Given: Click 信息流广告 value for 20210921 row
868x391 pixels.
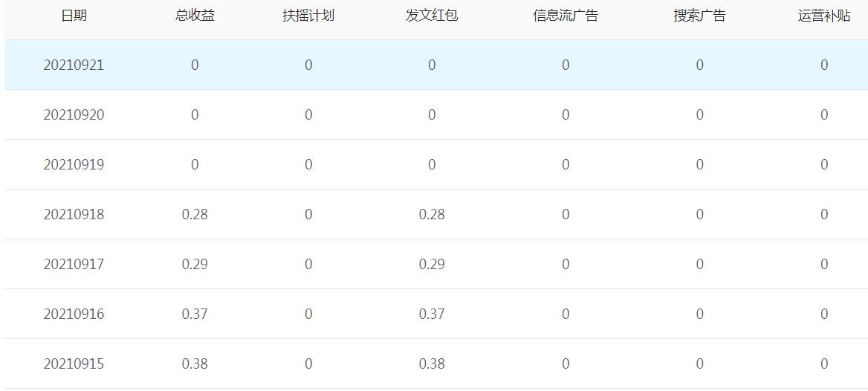Looking at the screenshot, I should click(x=566, y=65).
